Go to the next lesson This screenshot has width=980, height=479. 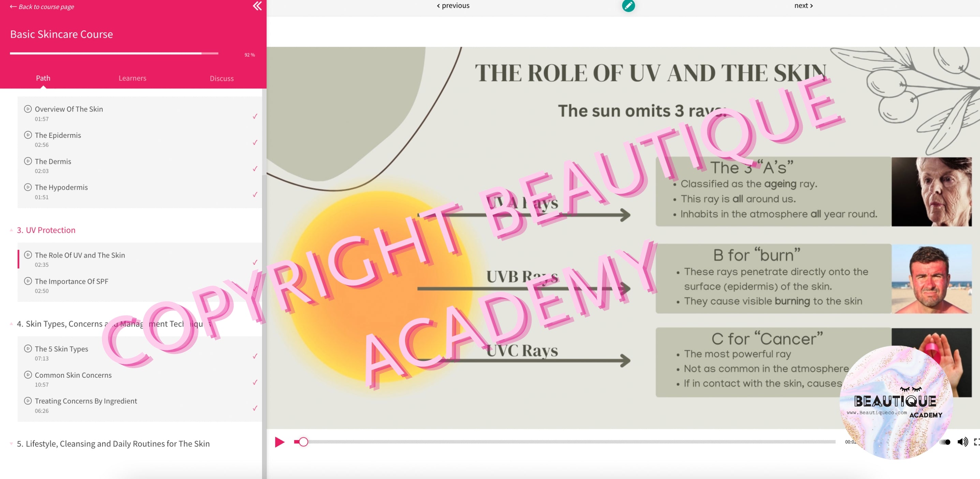pos(803,6)
